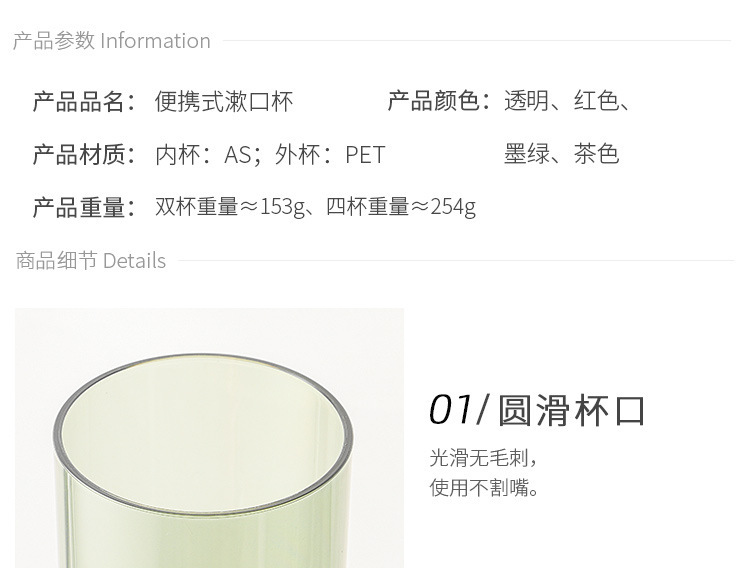Click the 光滑无毛刺 description line
This screenshot has height=572, width=750.
pos(483,458)
